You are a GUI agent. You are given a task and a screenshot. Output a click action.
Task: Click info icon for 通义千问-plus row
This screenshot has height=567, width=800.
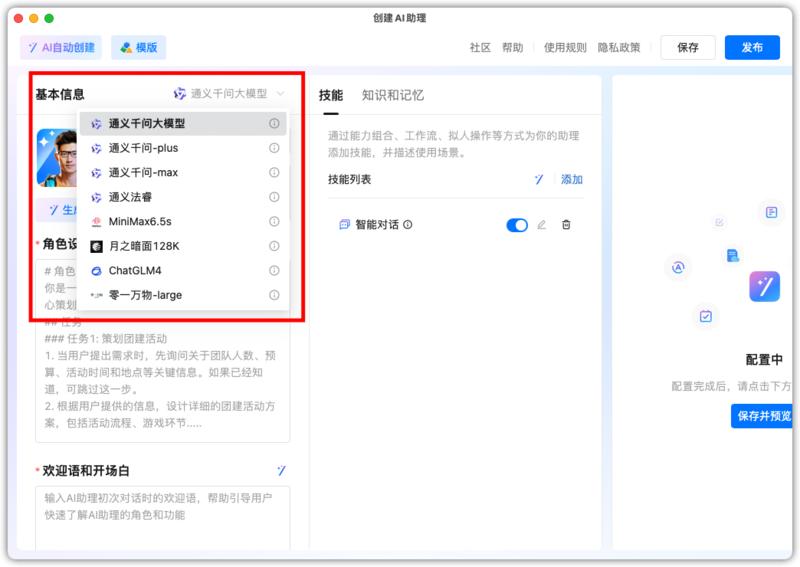tap(274, 148)
